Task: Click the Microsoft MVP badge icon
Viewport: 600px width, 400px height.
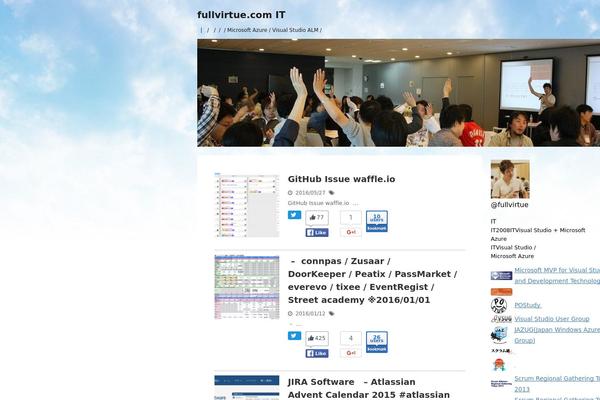Action: click(x=501, y=276)
